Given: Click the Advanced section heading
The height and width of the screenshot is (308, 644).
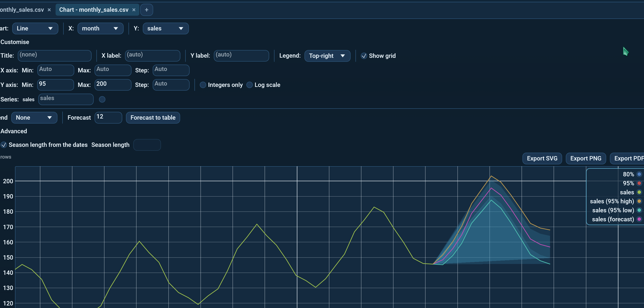Looking at the screenshot, I should (14, 131).
